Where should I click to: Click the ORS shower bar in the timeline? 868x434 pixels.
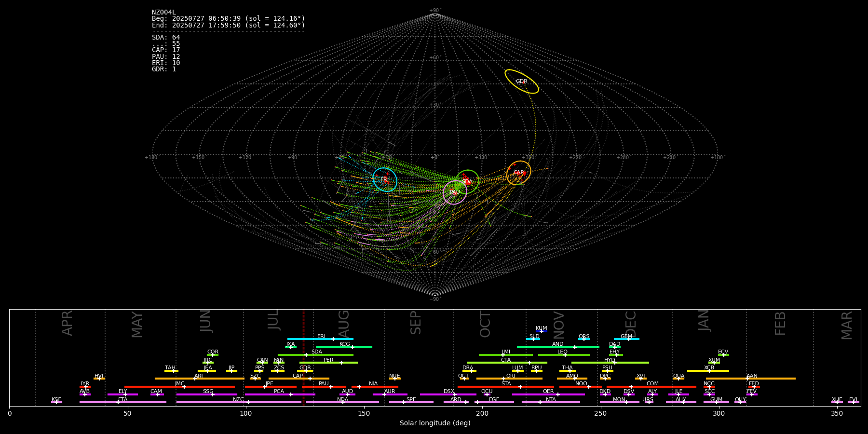coord(584,339)
